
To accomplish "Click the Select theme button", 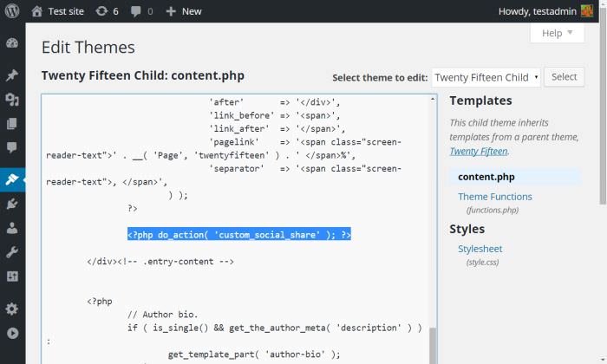I will click(564, 77).
